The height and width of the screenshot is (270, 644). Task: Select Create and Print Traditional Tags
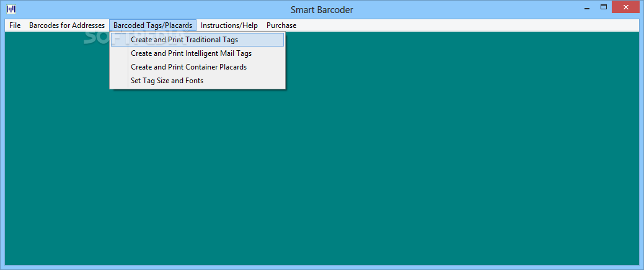tap(197, 40)
